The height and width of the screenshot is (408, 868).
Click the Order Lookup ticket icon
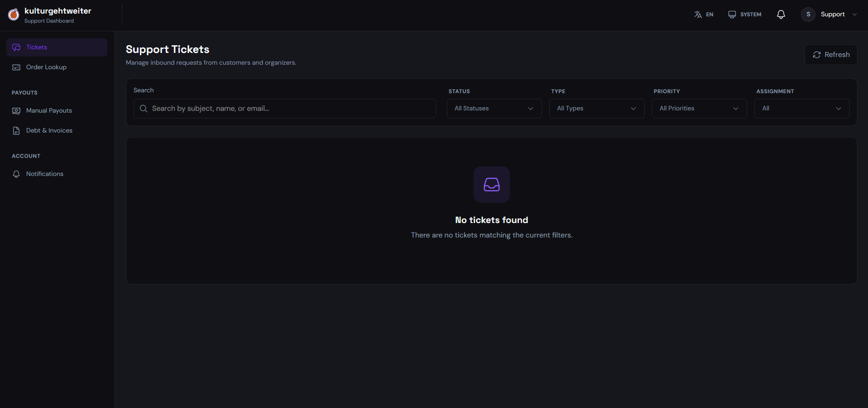point(16,67)
